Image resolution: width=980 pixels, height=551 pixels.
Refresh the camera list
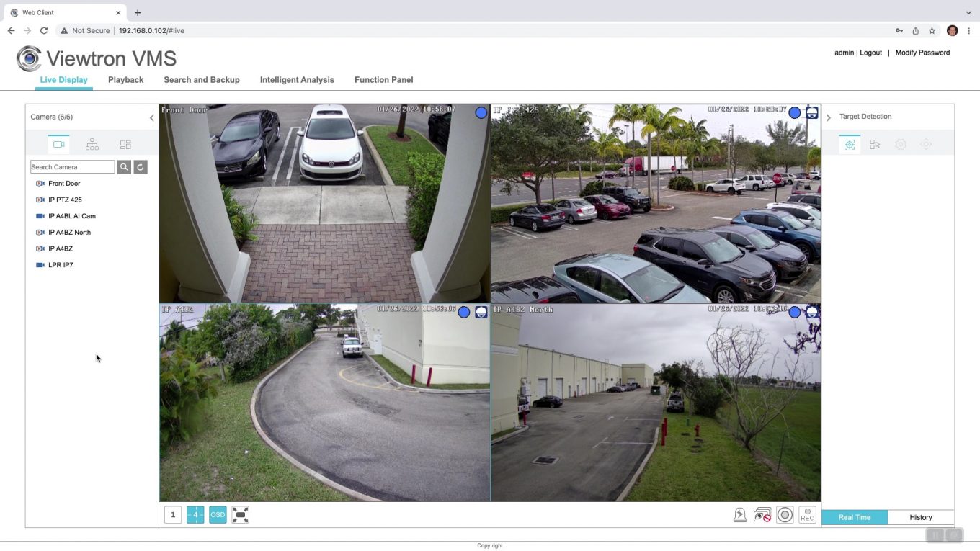point(140,166)
